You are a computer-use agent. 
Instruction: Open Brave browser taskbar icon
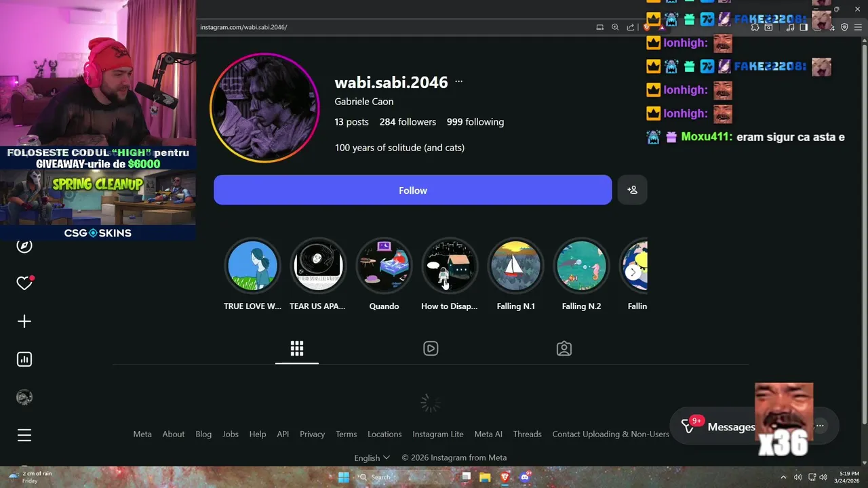click(x=505, y=477)
